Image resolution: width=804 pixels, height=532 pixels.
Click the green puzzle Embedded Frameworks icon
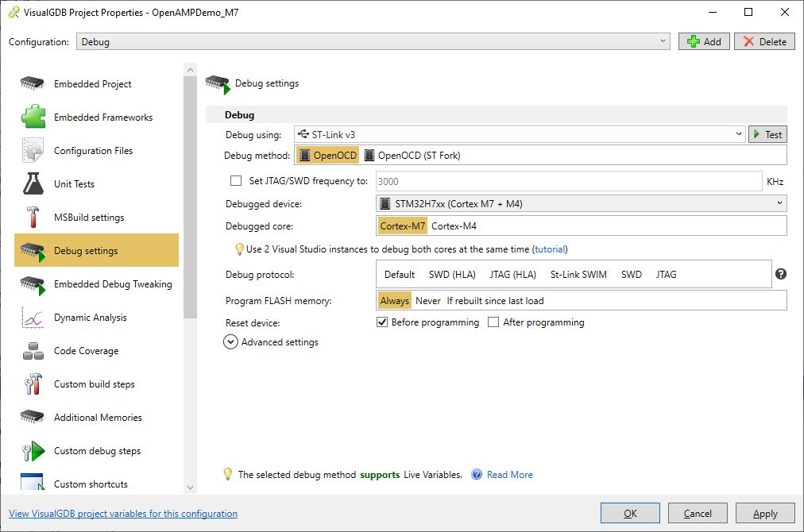[x=33, y=117]
